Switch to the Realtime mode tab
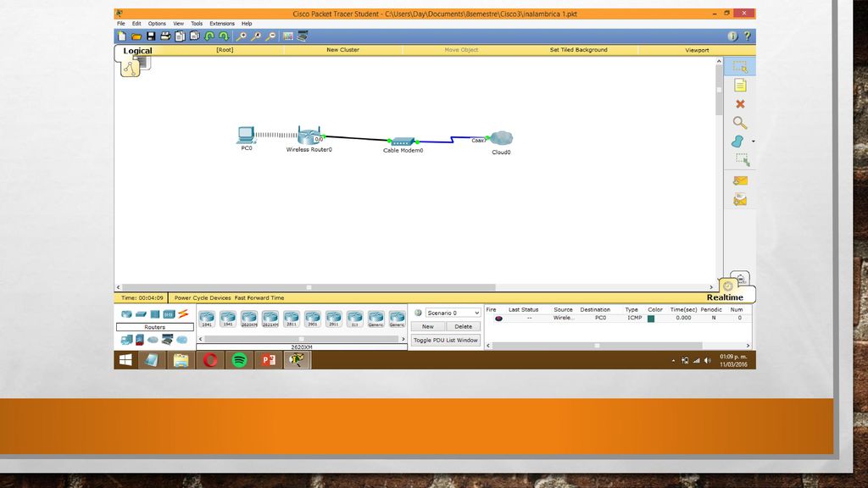This screenshot has width=868, height=488. [x=725, y=297]
